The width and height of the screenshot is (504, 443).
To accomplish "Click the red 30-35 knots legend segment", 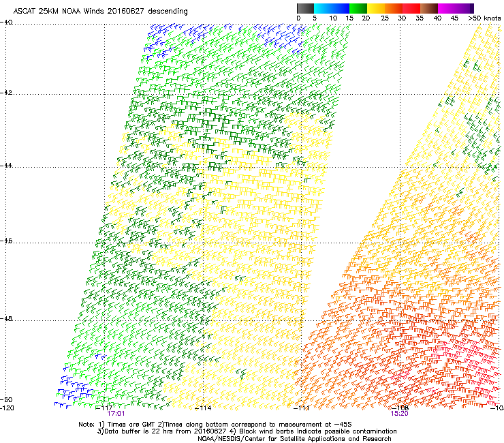I will click(x=411, y=8).
